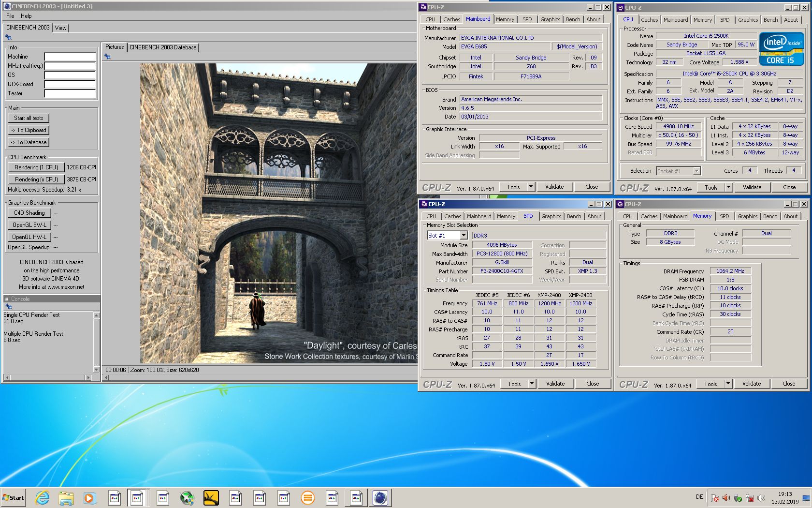Expand the Socket #1 selection dropdown
812x508 pixels.
click(696, 171)
